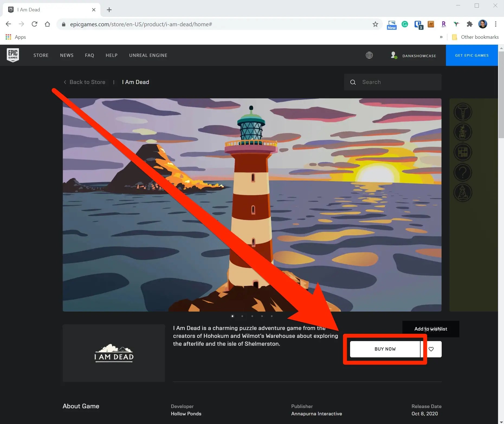Open the Apps shortcut in bookmarks bar
Viewport: 504px width, 424px height.
point(16,37)
